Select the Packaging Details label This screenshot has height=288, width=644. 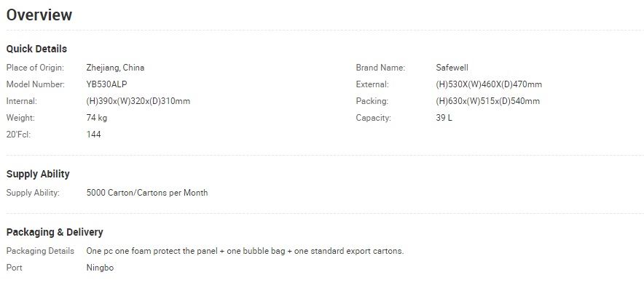coord(40,251)
